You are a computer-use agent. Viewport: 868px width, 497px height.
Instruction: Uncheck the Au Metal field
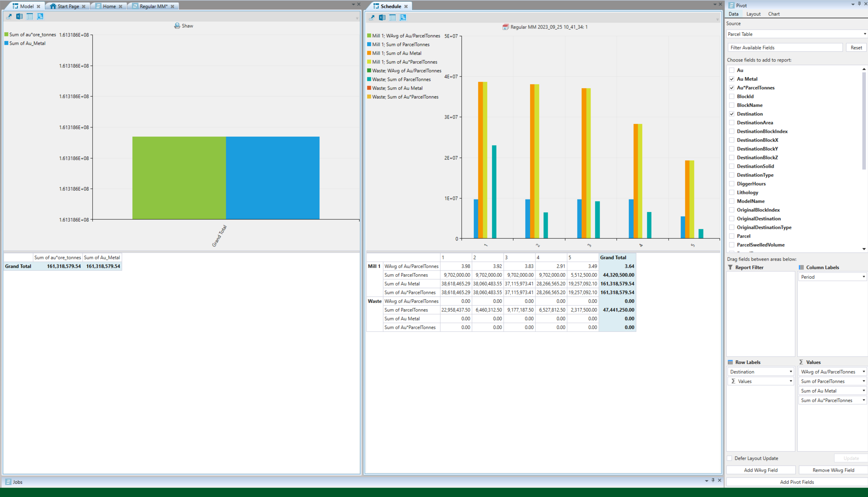[732, 79]
